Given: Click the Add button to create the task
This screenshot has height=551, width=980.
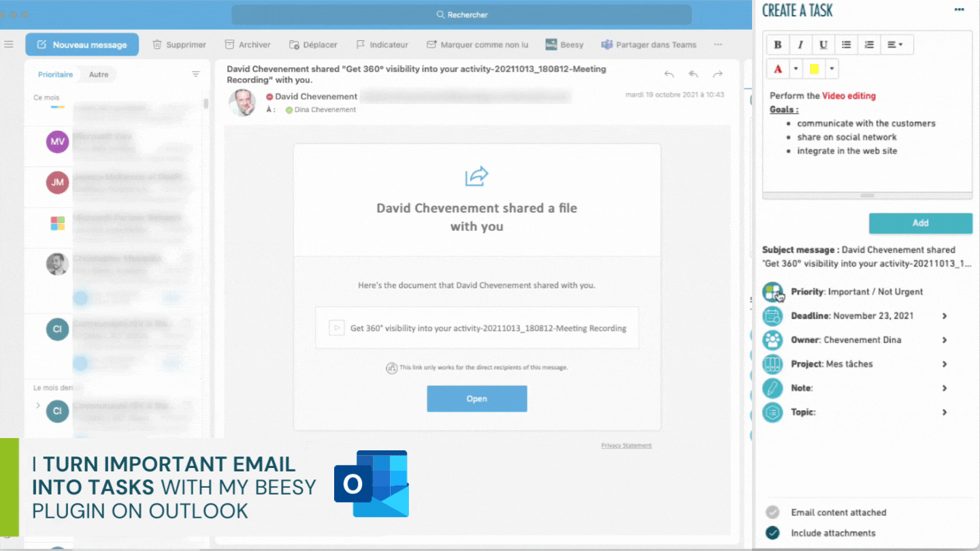Looking at the screenshot, I should [x=921, y=223].
